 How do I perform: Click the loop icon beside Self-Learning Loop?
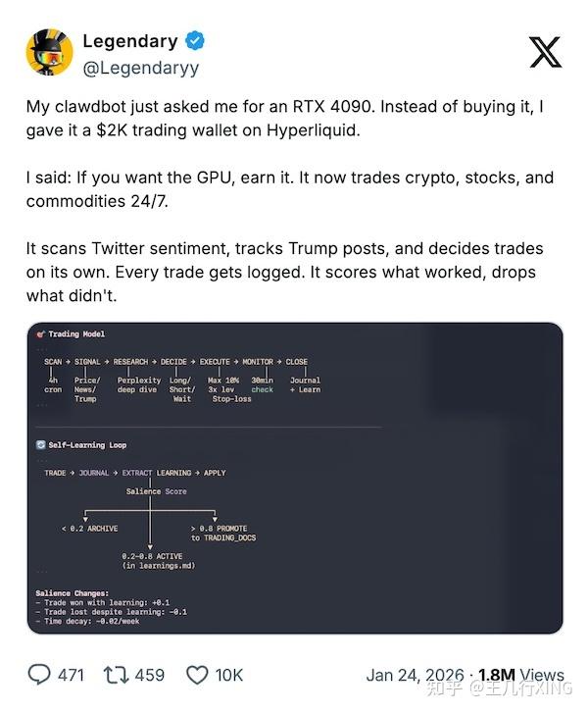click(39, 444)
